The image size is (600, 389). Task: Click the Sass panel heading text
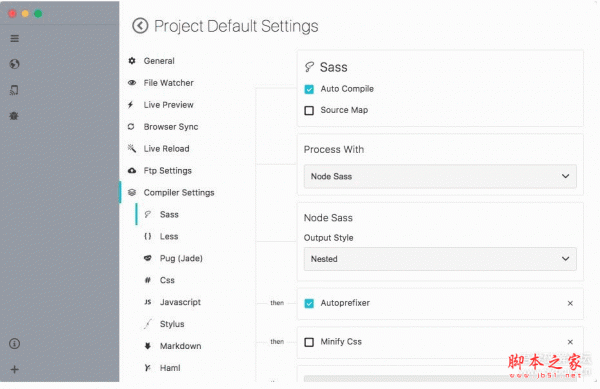tap(334, 67)
